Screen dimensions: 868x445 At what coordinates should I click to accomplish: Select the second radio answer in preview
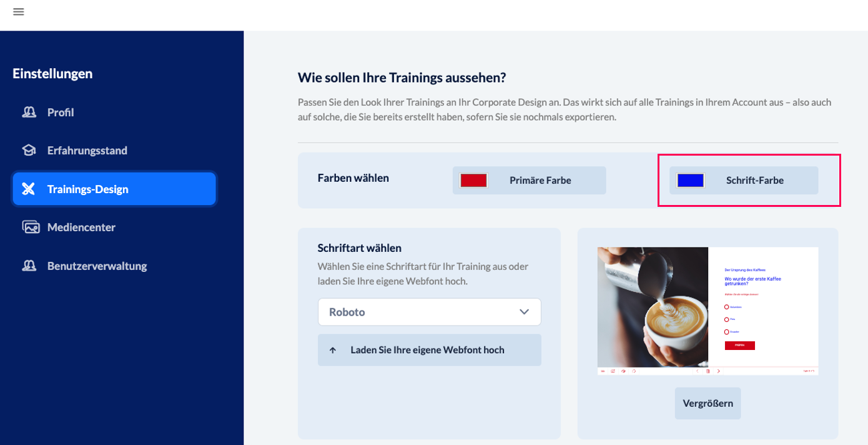click(x=727, y=319)
